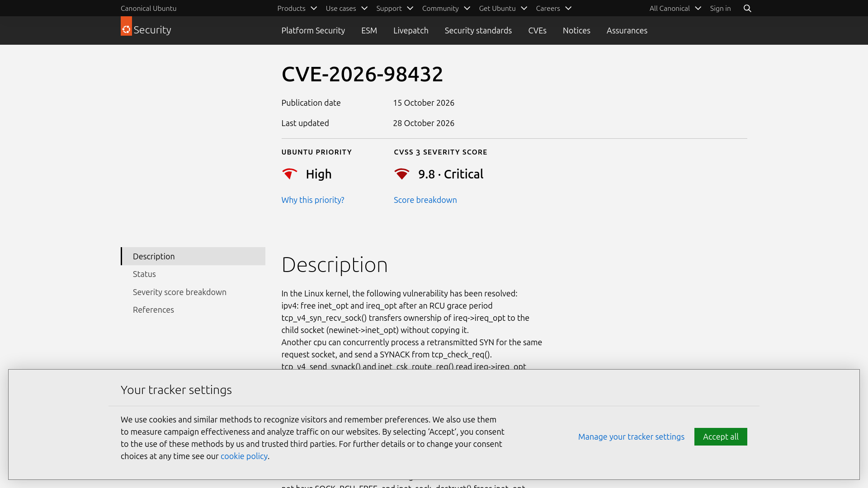This screenshot has height=488, width=868.
Task: Open the Livepatch nav item
Action: pyautogui.click(x=410, y=30)
